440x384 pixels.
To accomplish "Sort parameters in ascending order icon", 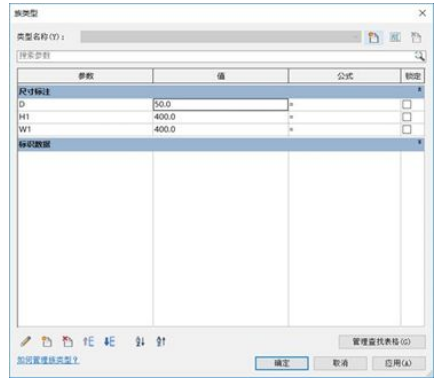I will coord(140,341).
